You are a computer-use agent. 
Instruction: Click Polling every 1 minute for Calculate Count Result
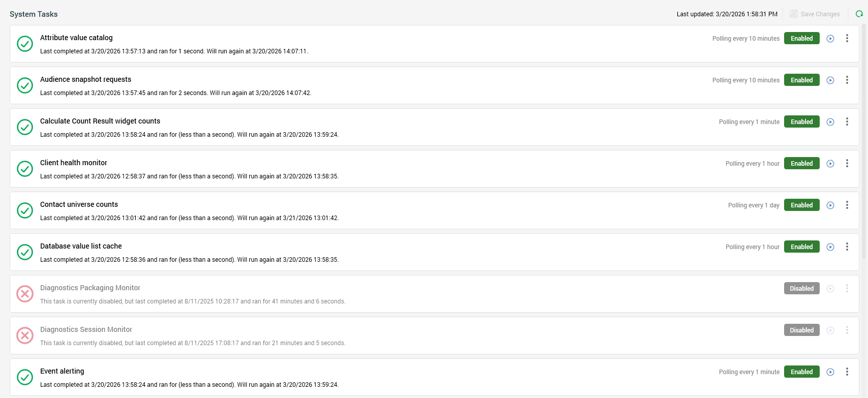coord(749,122)
